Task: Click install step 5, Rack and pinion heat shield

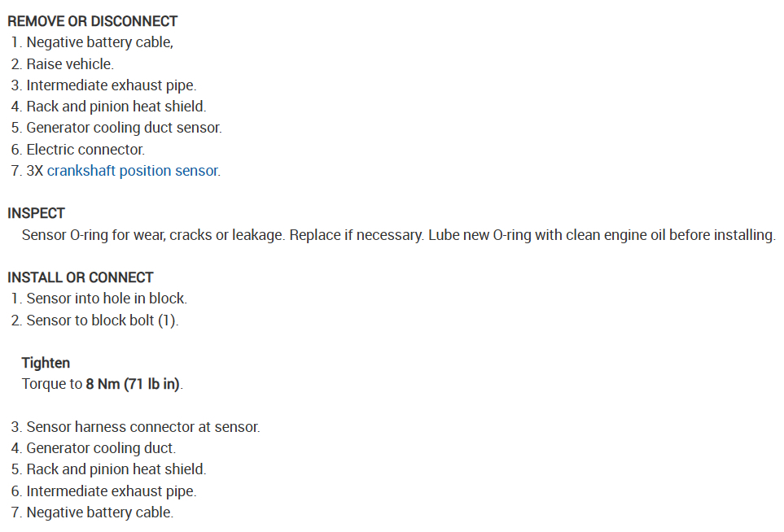Action: coord(116,469)
